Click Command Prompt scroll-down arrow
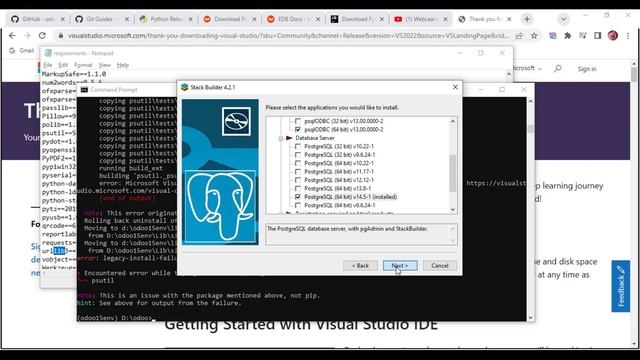Screen dimensions: 640x360 [x=530, y=317]
